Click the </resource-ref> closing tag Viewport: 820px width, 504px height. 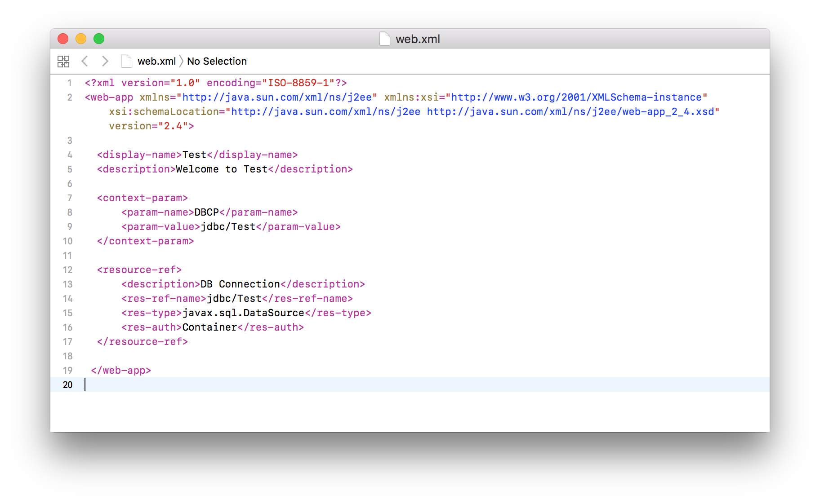point(143,342)
